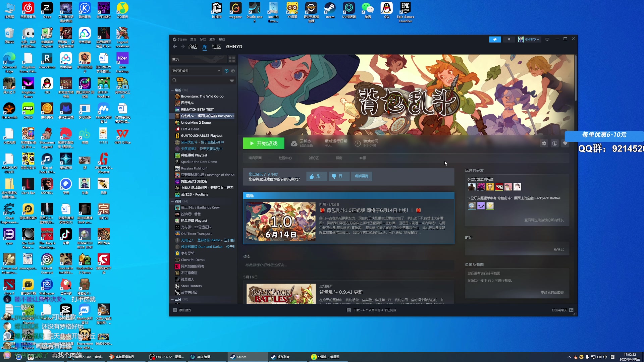Open Epic Games Launcher desktop icon
644x362 pixels.
tap(405, 12)
